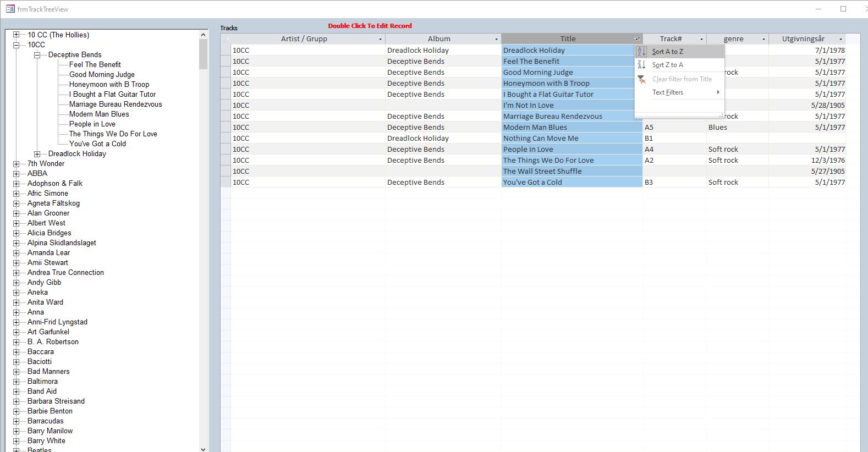Maximize the frmTrackTreeView window

pos(843,9)
